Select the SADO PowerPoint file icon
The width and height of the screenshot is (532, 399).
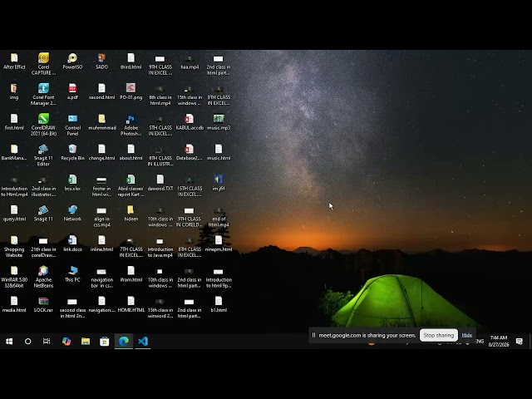pyautogui.click(x=101, y=62)
